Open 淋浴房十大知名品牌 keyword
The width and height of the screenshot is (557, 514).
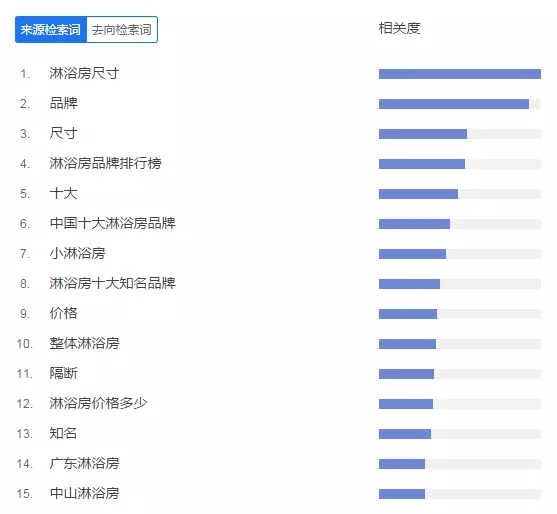[112, 283]
